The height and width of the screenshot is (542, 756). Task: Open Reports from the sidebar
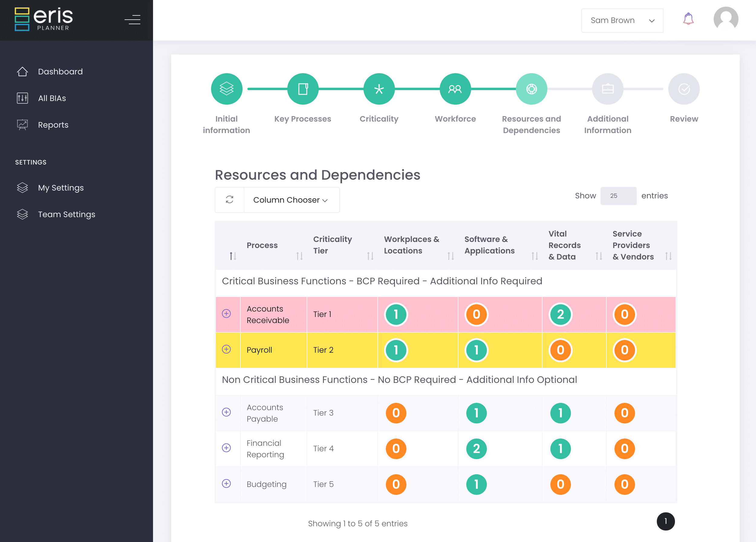click(x=53, y=125)
